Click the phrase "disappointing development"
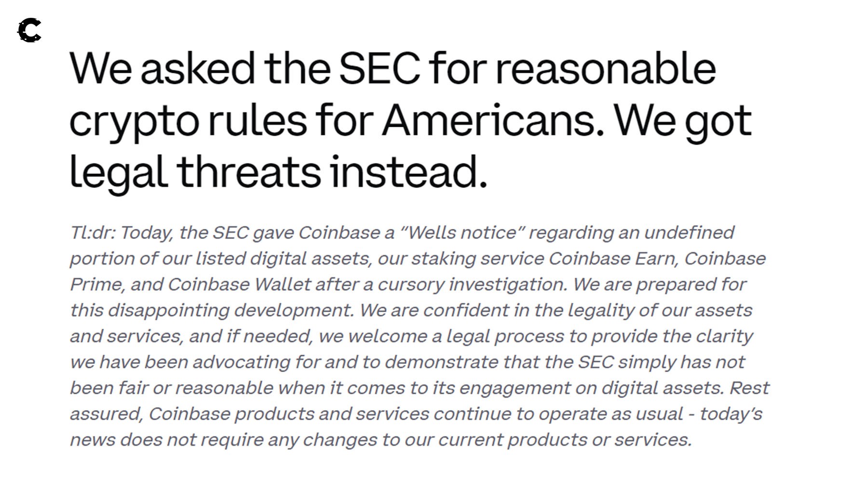The width and height of the screenshot is (868, 494). (231, 310)
